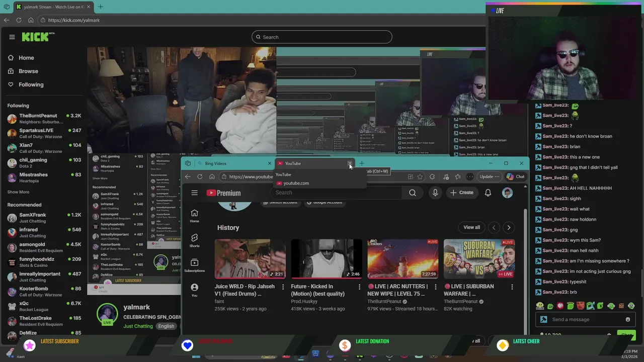This screenshot has width=644, height=362.
Task: Click yalmark streamer avatar
Action: pos(107,314)
